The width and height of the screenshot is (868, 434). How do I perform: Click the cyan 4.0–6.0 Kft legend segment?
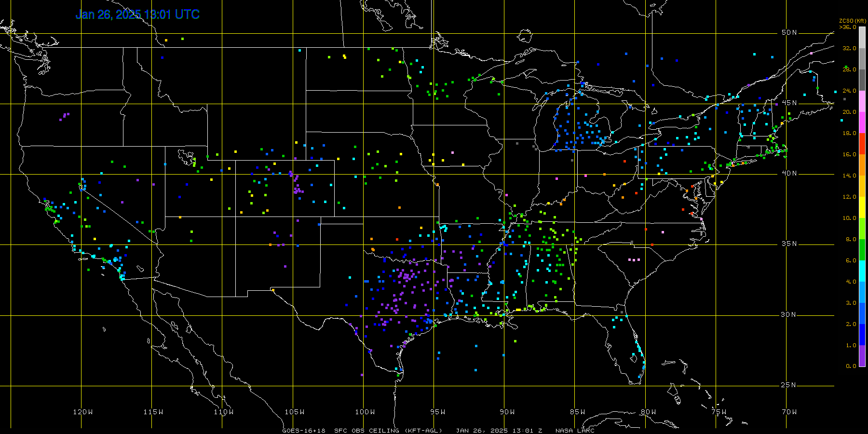tap(862, 271)
